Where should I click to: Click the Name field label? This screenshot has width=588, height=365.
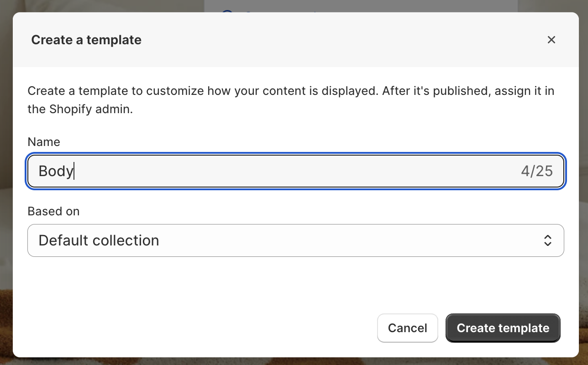coord(44,142)
